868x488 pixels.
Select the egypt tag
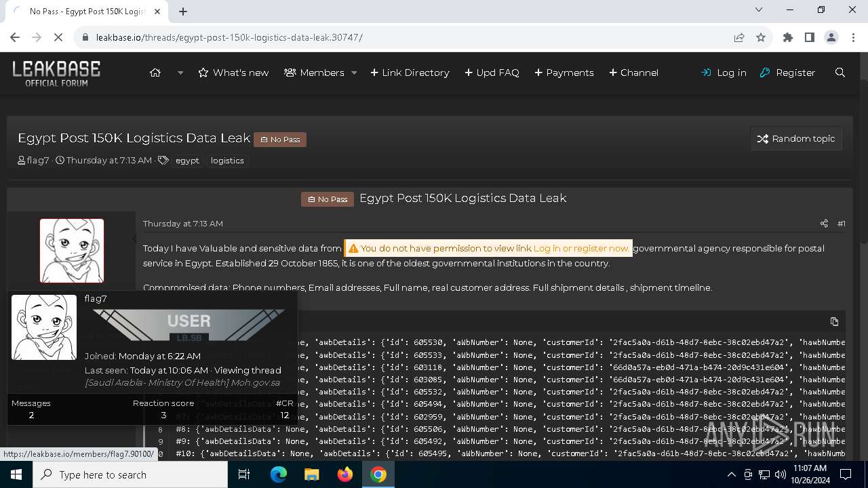187,161
